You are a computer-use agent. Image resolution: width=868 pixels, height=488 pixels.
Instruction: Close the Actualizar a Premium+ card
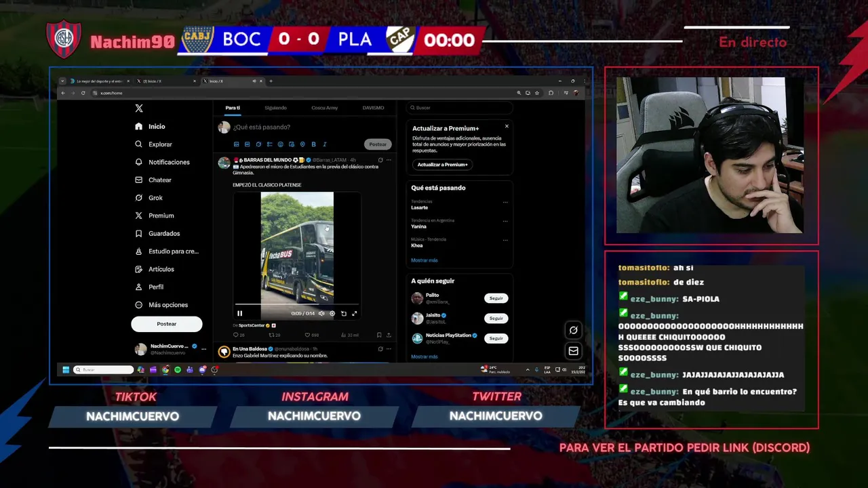[507, 126]
